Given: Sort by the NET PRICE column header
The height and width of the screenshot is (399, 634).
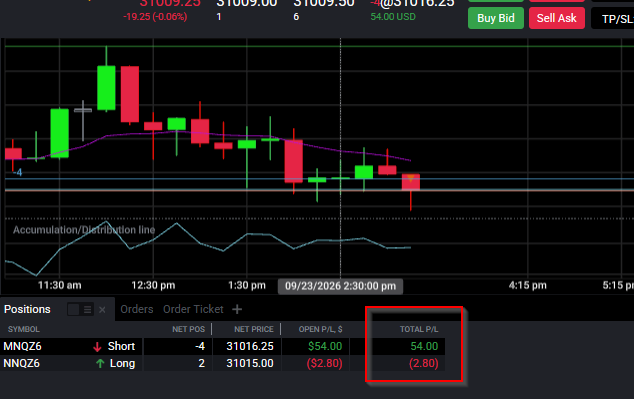Looking at the screenshot, I should pos(254,329).
